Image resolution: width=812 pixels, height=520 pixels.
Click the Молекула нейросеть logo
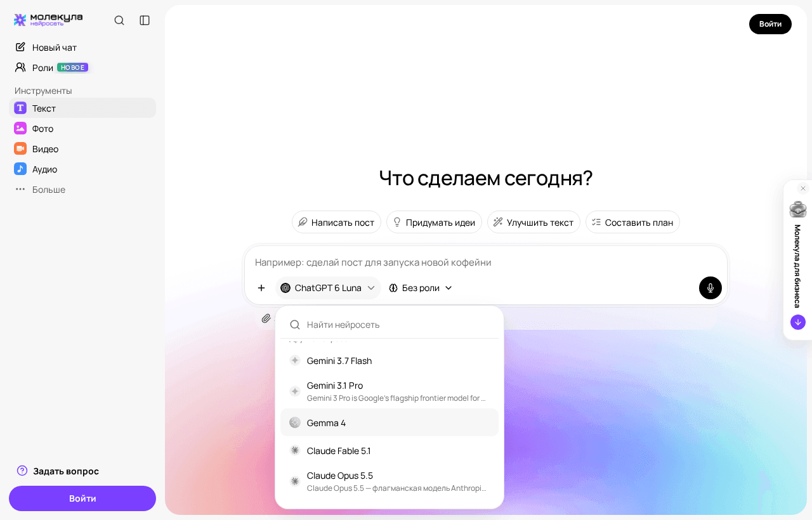[x=48, y=20]
